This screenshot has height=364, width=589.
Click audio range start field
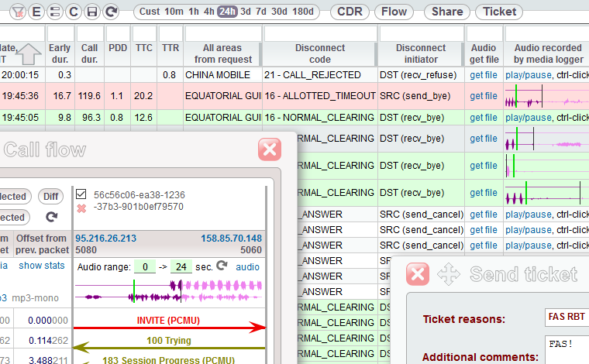tap(145, 267)
